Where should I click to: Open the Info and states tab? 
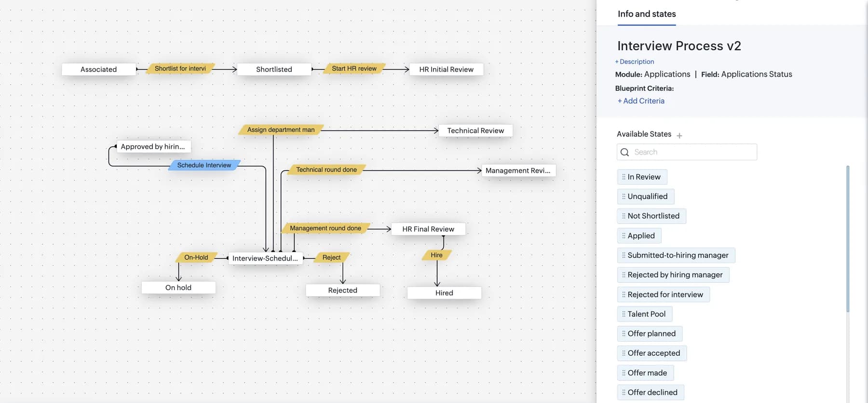pyautogui.click(x=647, y=14)
